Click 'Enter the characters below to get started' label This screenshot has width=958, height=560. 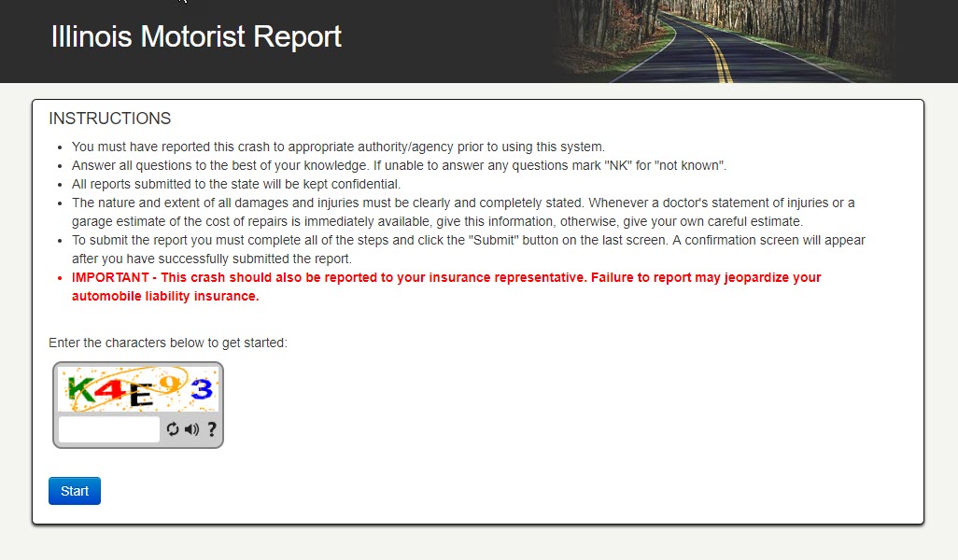168,343
